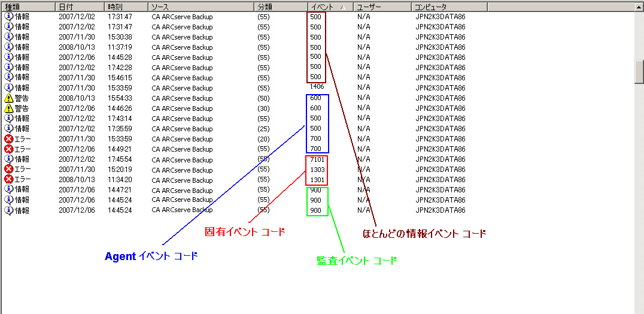644x314 pixels.
Task: Click time 15:54:33 cell
Action: coord(120,98)
